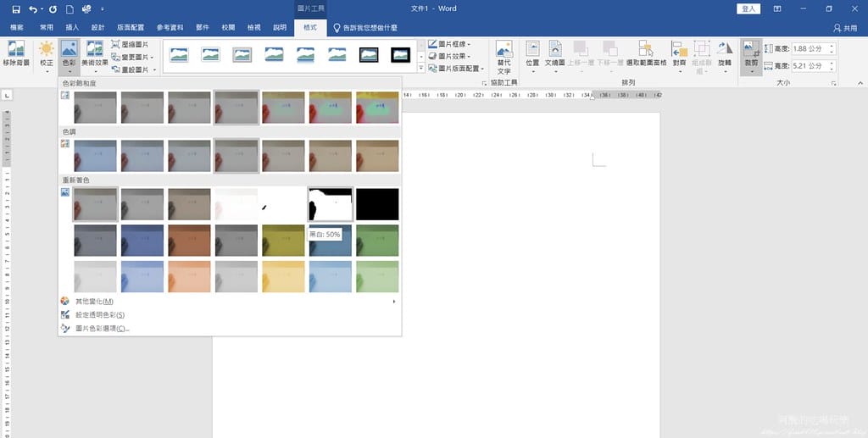The width and height of the screenshot is (868, 438).
Task: Click the 登入 (Sign in) button
Action: coord(748,8)
